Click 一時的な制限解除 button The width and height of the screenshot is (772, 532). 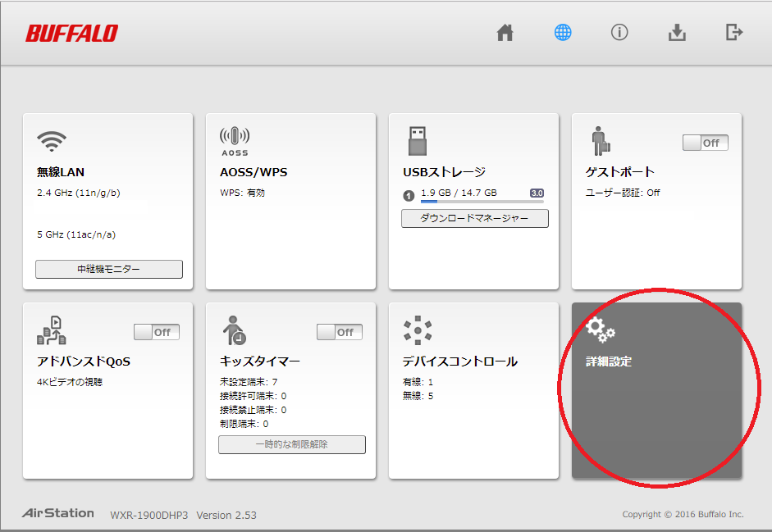coord(292,444)
